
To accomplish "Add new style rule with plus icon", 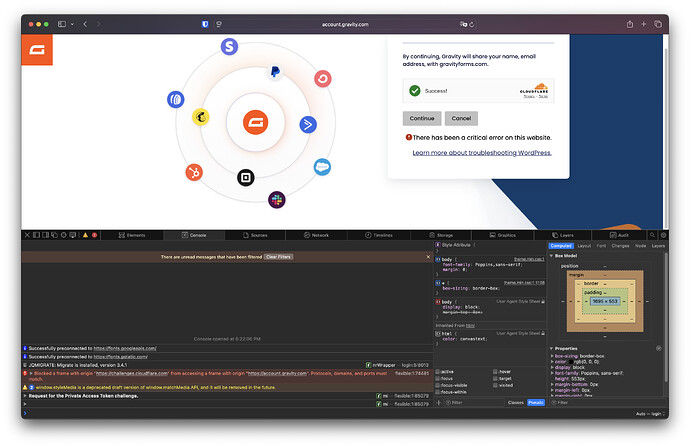I will (438, 402).
